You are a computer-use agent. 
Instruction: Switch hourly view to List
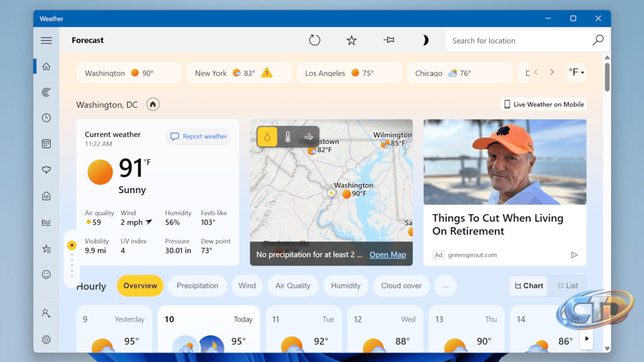tap(568, 286)
